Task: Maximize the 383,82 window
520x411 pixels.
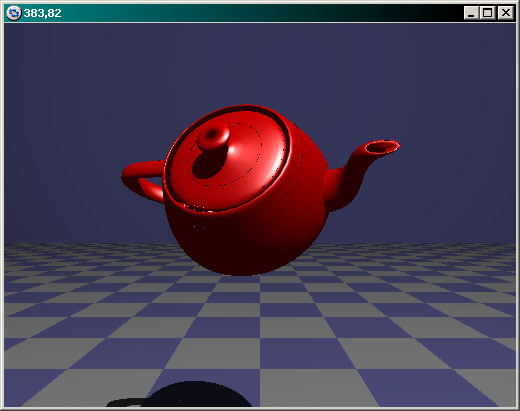Action: (487, 13)
